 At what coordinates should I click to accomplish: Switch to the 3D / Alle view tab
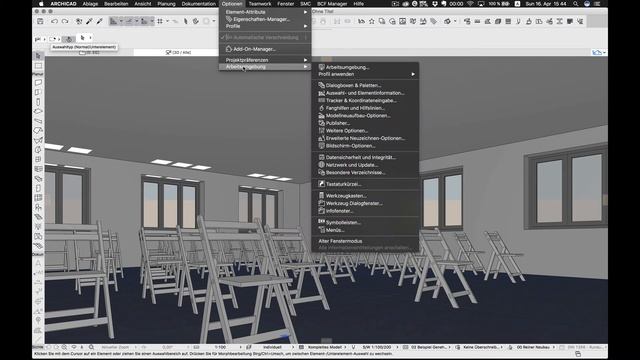(179, 52)
